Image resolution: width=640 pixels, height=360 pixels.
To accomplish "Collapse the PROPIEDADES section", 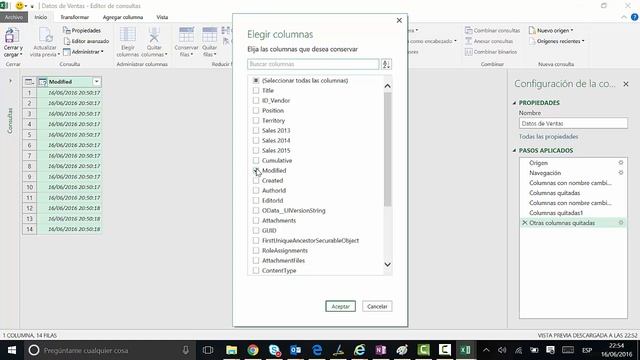I will (515, 103).
